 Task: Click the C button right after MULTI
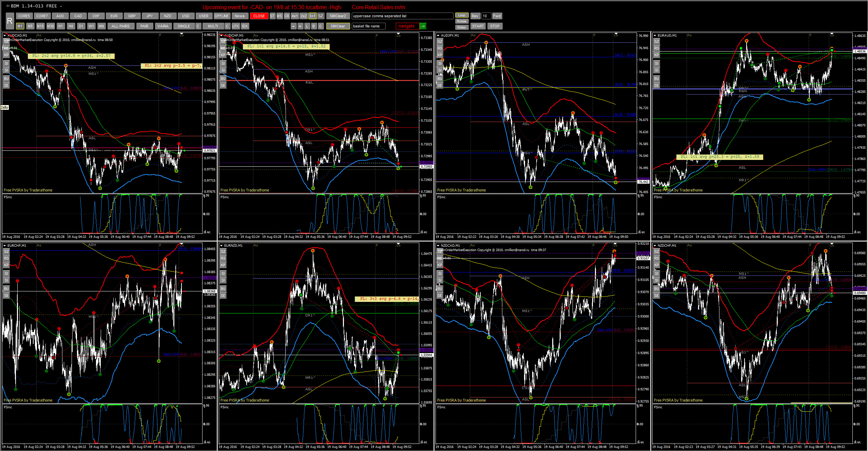click(227, 26)
